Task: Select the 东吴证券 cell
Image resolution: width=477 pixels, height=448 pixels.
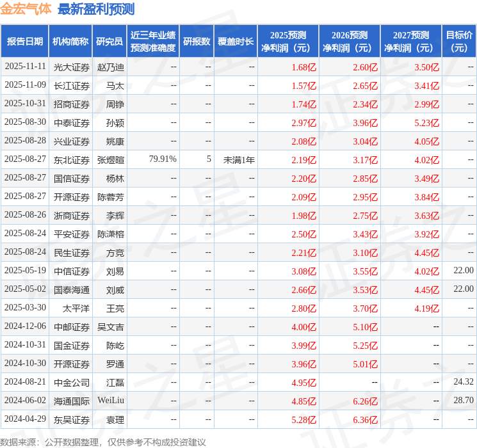Action: tap(72, 420)
